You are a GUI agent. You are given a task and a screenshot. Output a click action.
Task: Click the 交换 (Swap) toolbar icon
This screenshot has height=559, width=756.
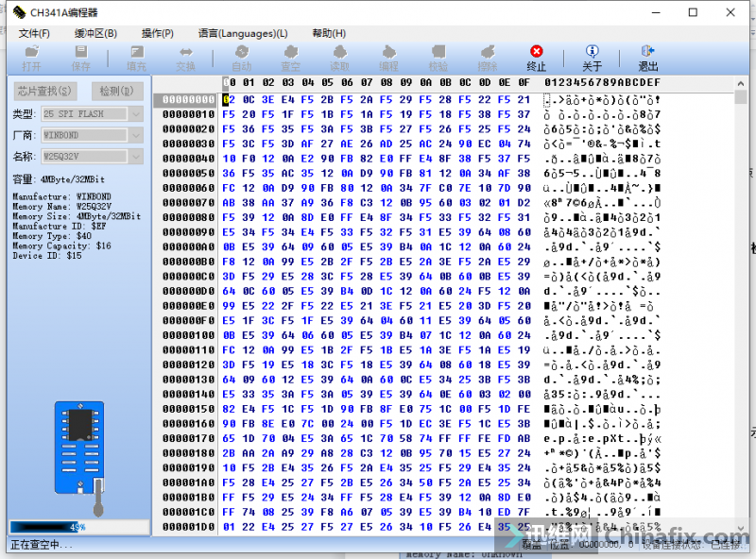185,58
